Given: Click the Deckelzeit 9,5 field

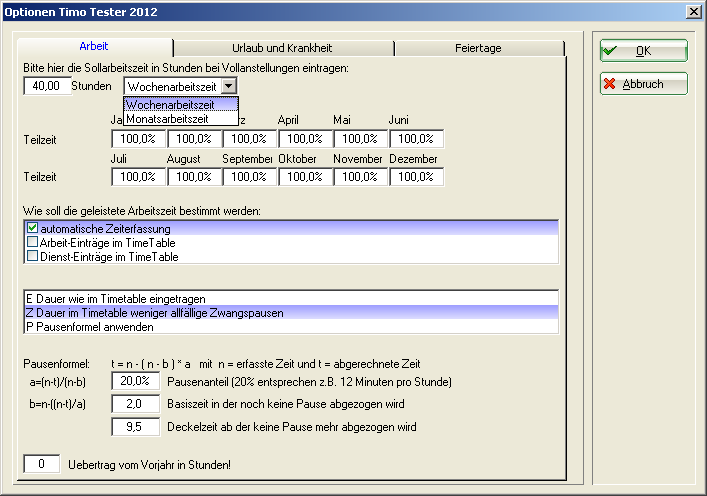Looking at the screenshot, I should click(x=135, y=427).
